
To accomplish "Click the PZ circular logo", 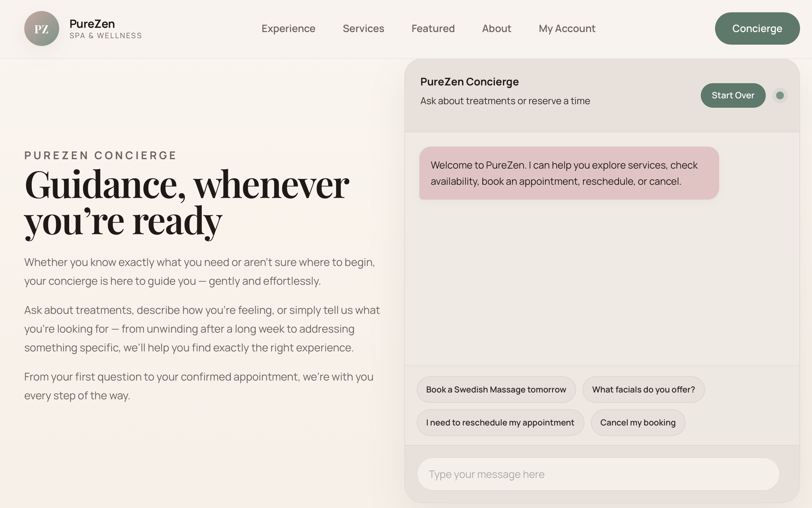I will (x=42, y=28).
